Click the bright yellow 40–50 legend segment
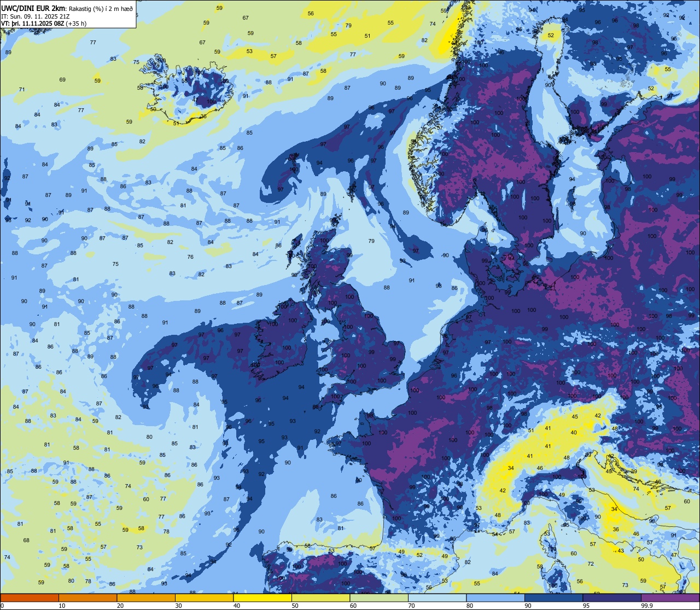700x610 pixels. coord(262,597)
